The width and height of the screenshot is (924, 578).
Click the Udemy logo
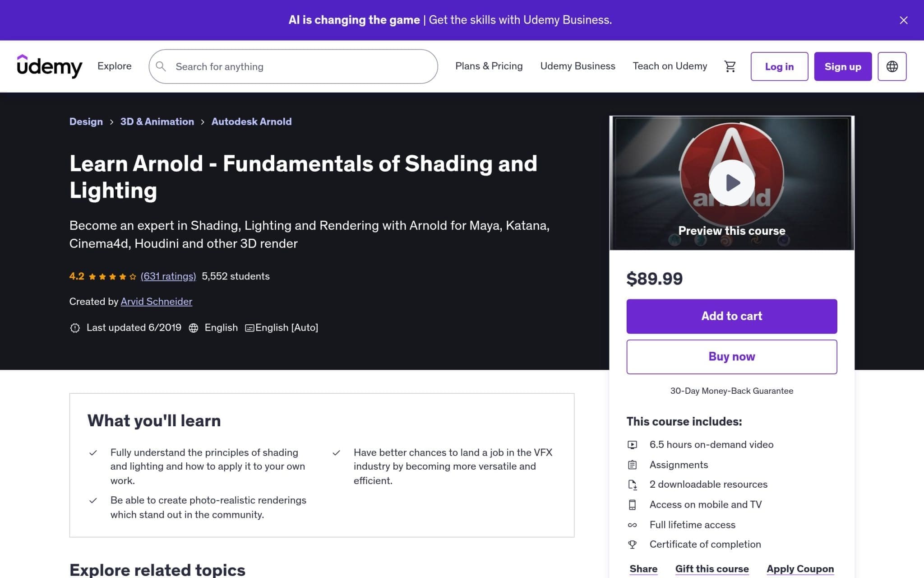[x=50, y=66]
